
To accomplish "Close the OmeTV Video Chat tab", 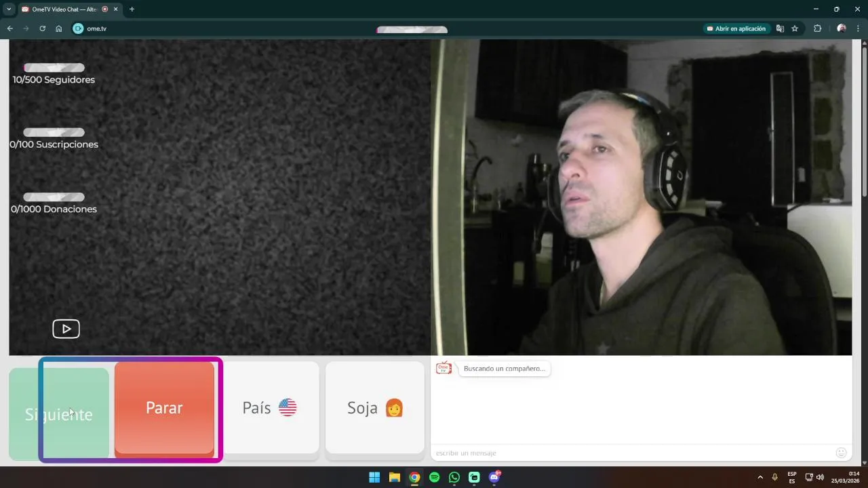I will (x=116, y=9).
